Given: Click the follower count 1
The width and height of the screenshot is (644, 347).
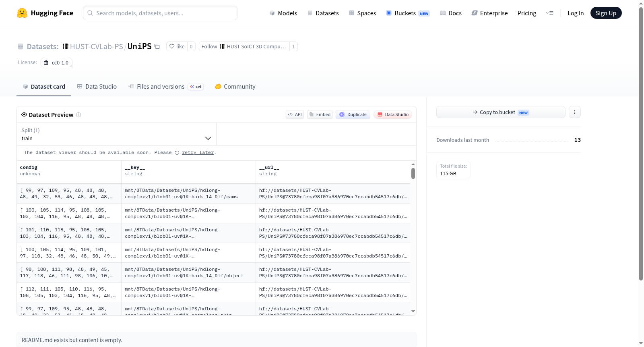Looking at the screenshot, I should (293, 47).
